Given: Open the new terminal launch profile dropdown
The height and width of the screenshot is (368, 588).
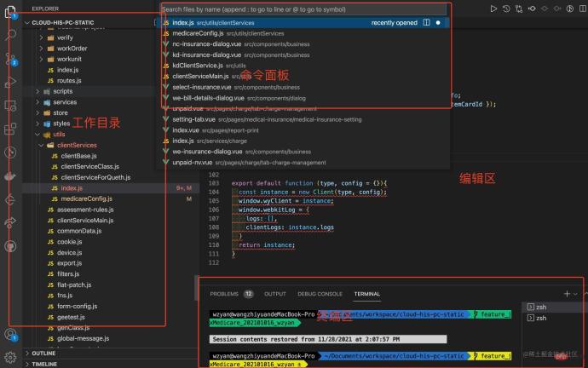Looking at the screenshot, I should point(575,294).
